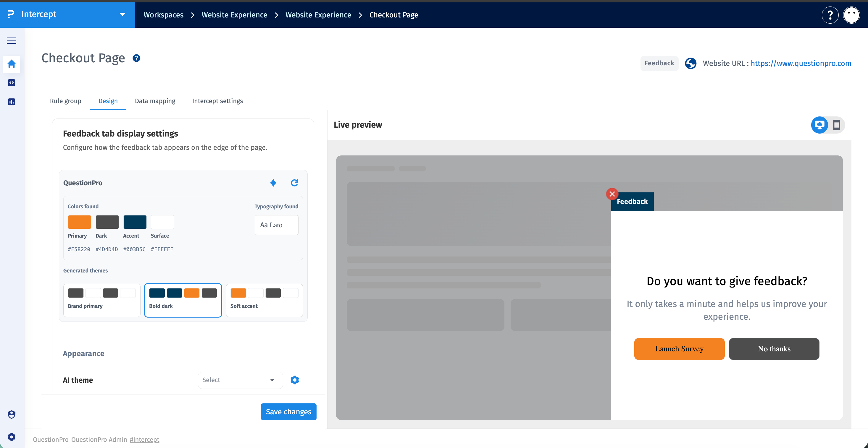Click the globe icon beside Website URL
The width and height of the screenshot is (868, 448).
(x=691, y=63)
